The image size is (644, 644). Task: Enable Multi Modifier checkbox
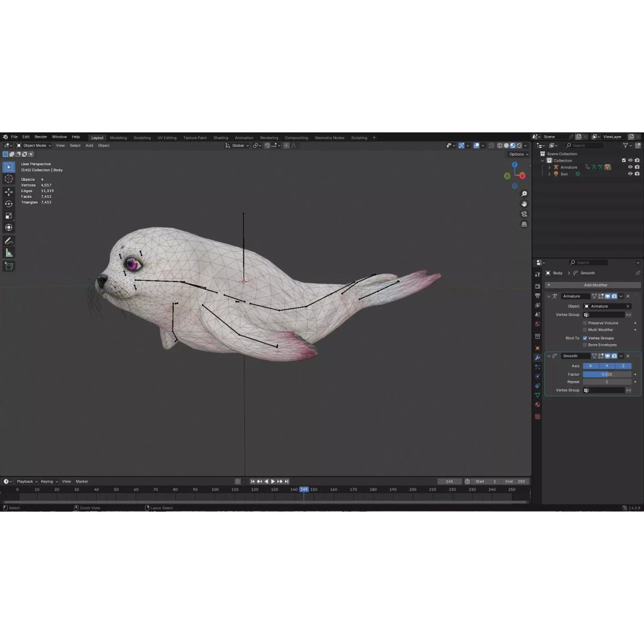[x=585, y=330]
